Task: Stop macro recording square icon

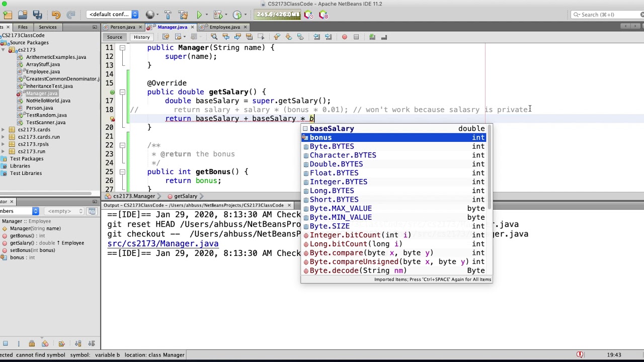Action: (x=356, y=37)
